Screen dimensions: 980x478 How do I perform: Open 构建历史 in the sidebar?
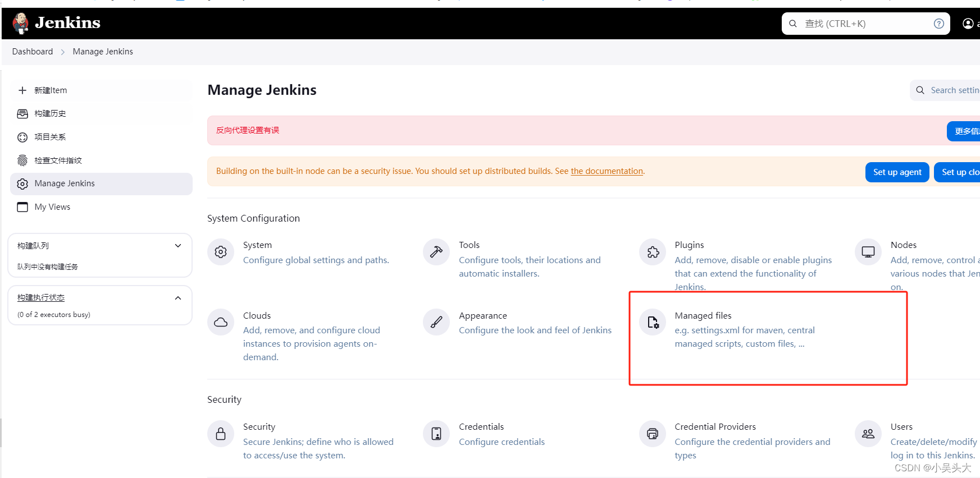pyautogui.click(x=101, y=114)
